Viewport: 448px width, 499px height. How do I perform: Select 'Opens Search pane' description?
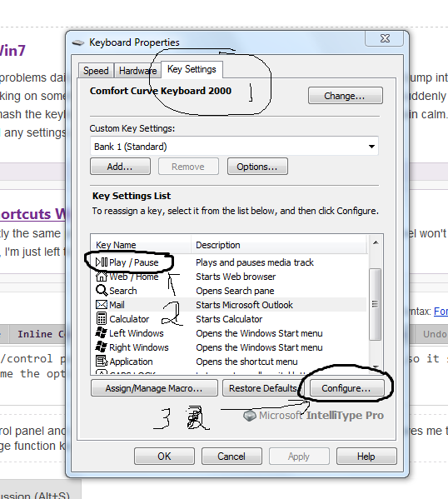pos(235,291)
